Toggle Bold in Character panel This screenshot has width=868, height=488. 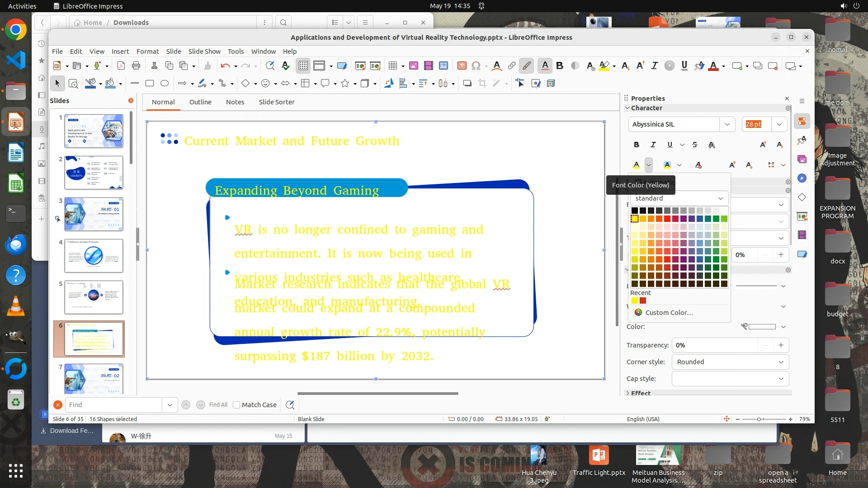(637, 145)
